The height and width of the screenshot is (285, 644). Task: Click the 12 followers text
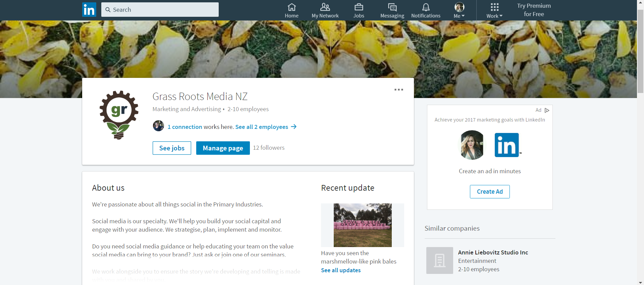tap(269, 148)
